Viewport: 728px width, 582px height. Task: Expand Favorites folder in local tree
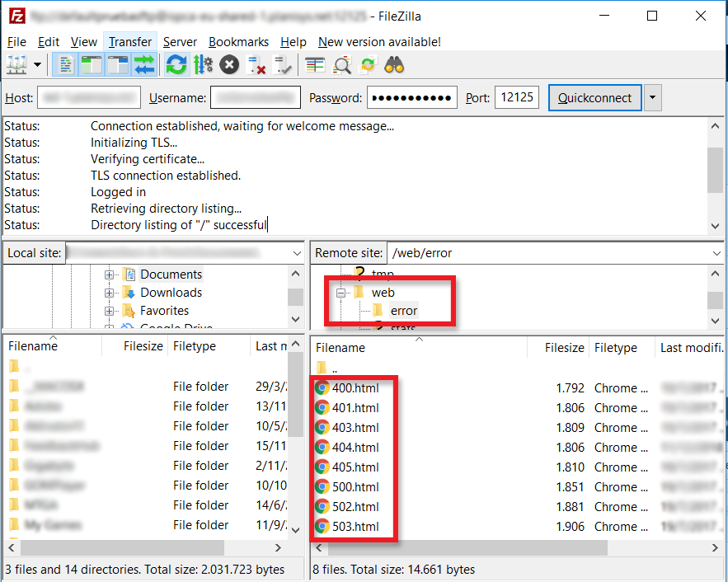coord(109,311)
